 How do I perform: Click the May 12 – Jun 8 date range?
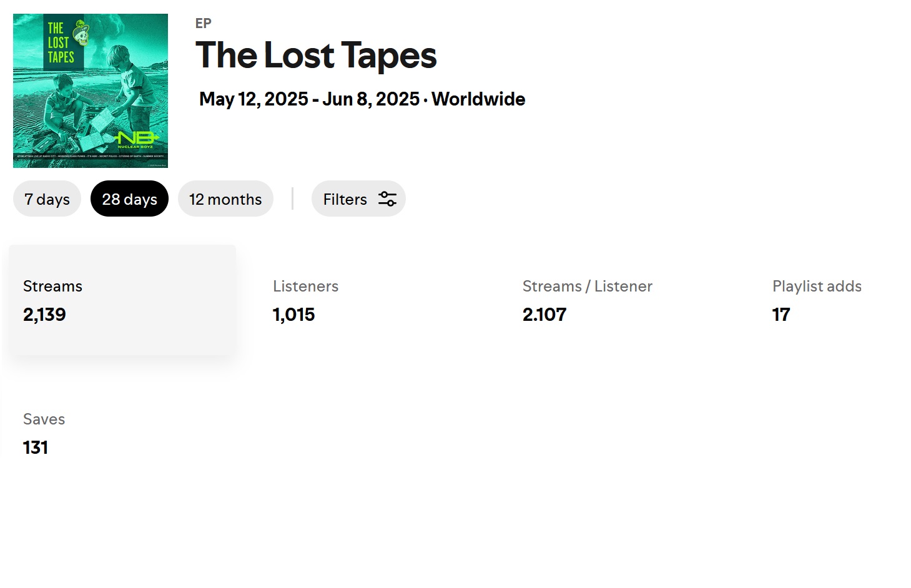tap(309, 99)
